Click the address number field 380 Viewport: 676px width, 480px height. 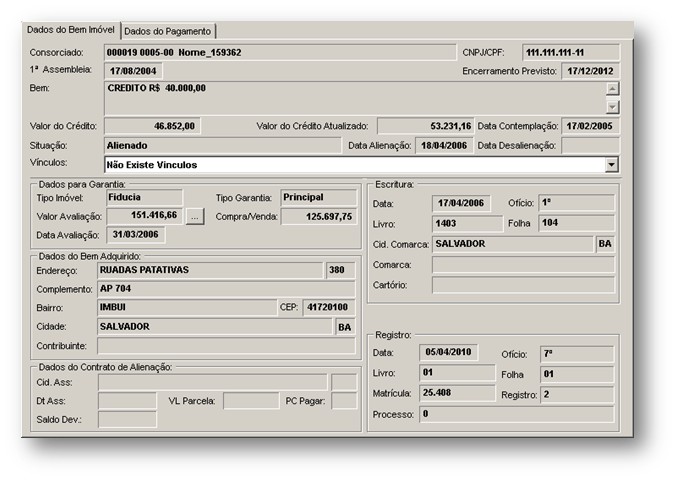[341, 270]
